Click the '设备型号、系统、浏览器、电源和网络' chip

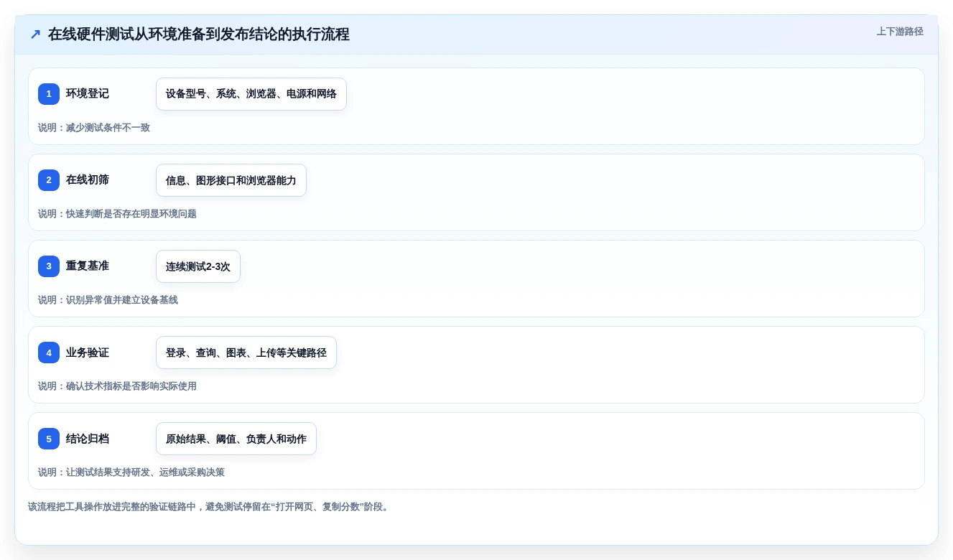click(251, 94)
